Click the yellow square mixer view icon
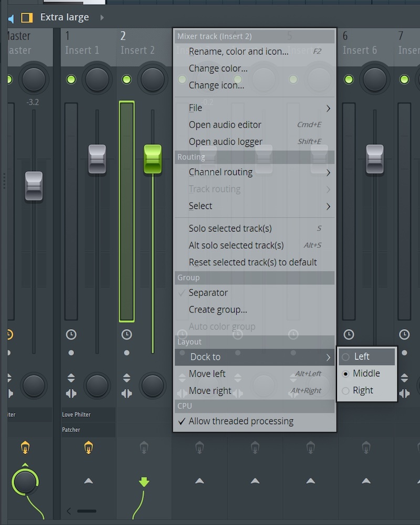The width and height of the screenshot is (420, 525). pyautogui.click(x=27, y=18)
